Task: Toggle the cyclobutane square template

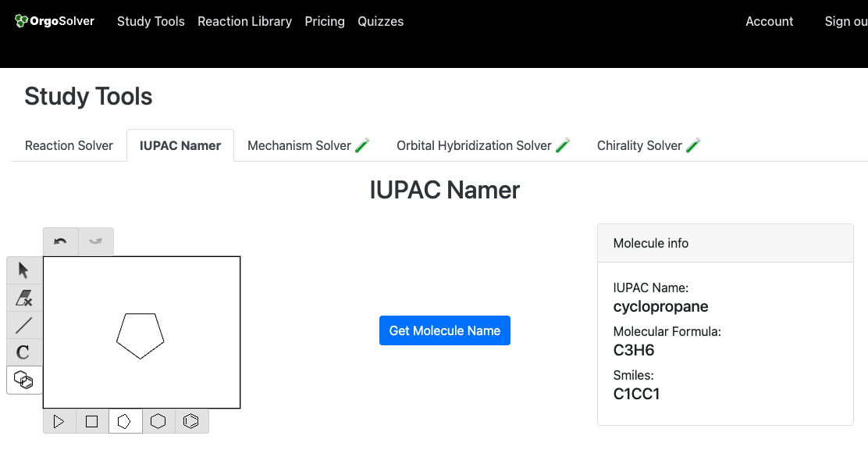Action: pyautogui.click(x=91, y=421)
